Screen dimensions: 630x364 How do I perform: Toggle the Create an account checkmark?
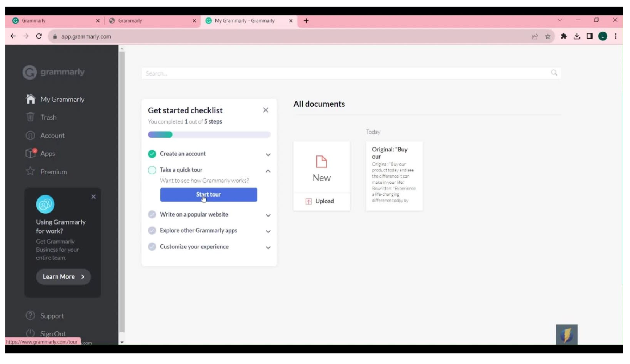pyautogui.click(x=152, y=154)
